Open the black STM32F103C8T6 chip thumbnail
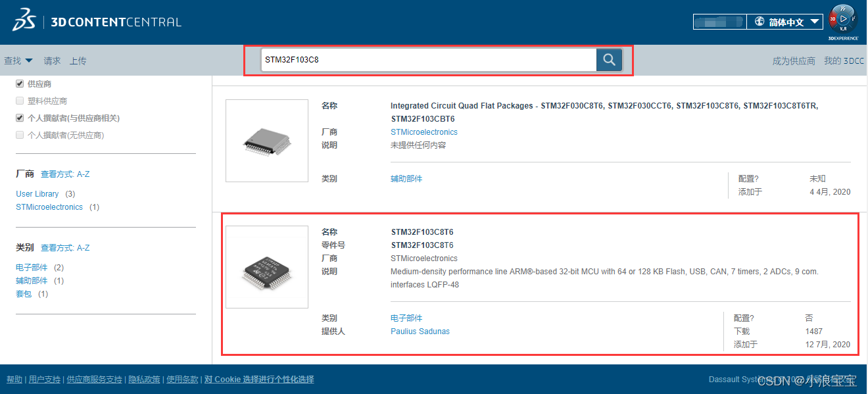 coord(267,267)
